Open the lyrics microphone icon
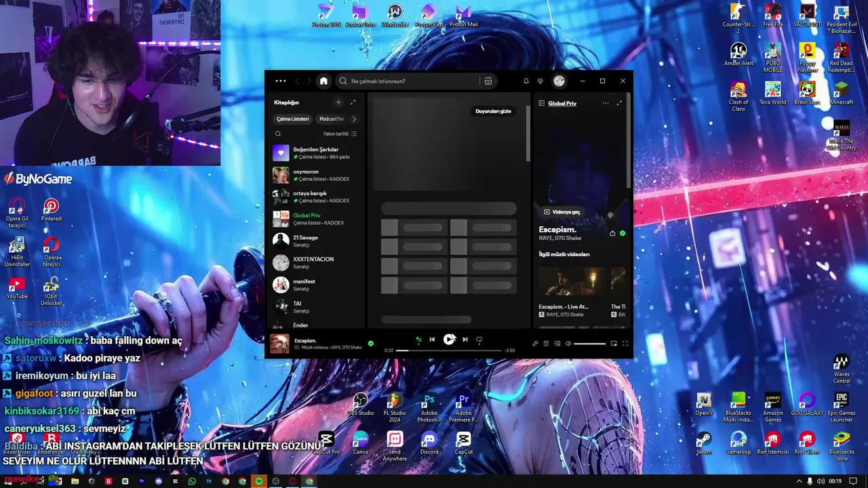Image resolution: width=868 pixels, height=488 pixels. [x=535, y=344]
